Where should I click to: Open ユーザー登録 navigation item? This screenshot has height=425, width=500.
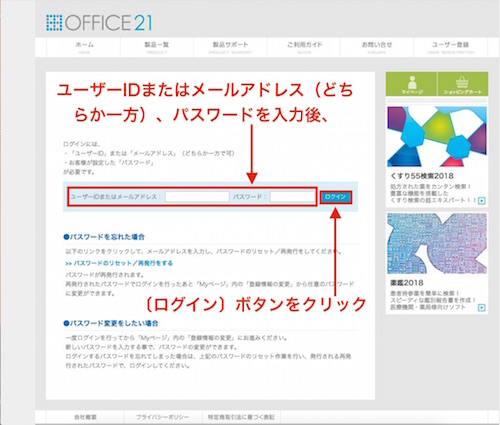point(450,47)
